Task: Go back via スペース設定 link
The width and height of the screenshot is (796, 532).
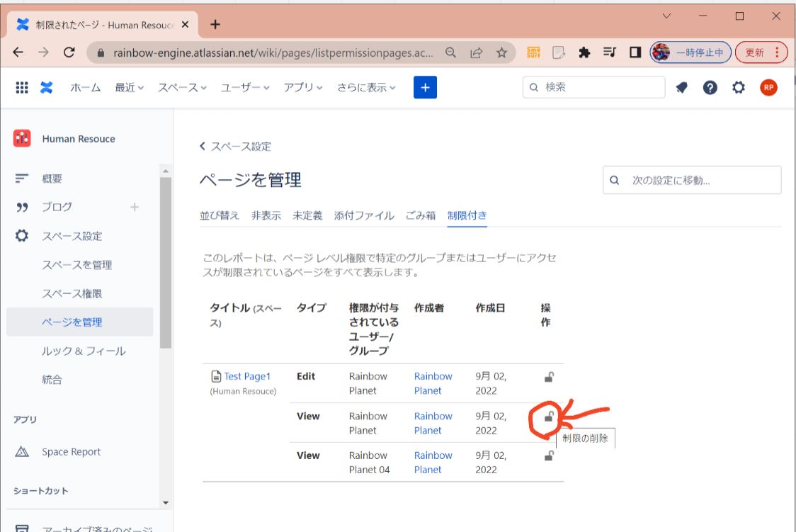Action: click(x=240, y=147)
